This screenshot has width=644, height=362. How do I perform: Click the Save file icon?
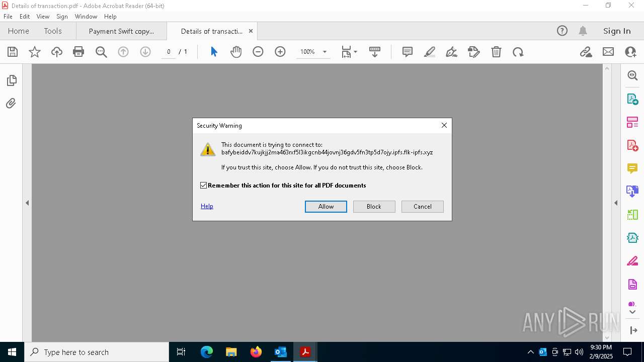(x=13, y=52)
